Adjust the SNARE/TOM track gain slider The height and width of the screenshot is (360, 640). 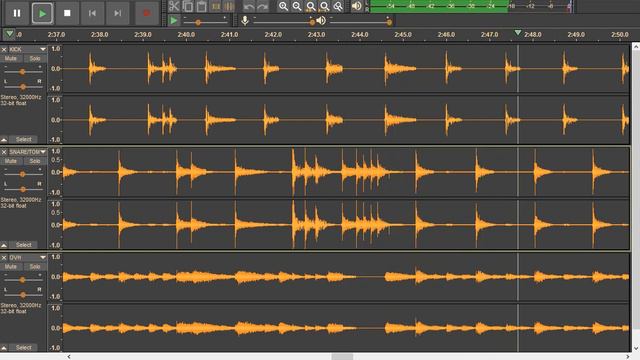coord(22,174)
